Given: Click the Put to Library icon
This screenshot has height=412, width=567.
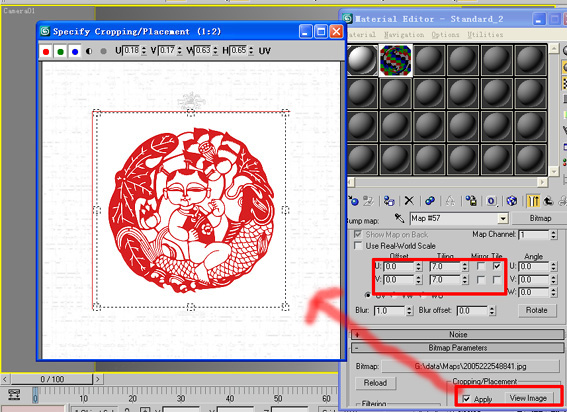Looking at the screenshot, I should click(x=471, y=200).
